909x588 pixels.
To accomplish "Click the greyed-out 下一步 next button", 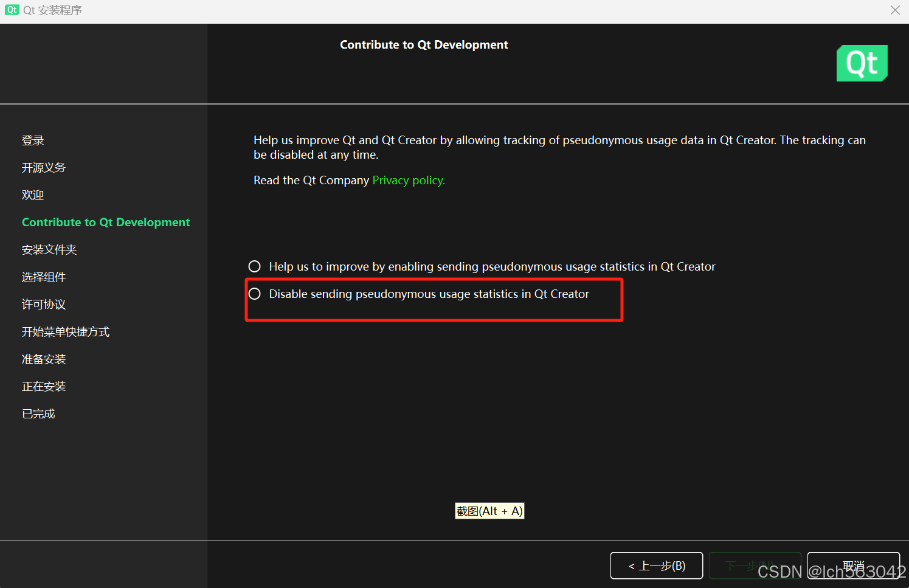I will click(755, 566).
